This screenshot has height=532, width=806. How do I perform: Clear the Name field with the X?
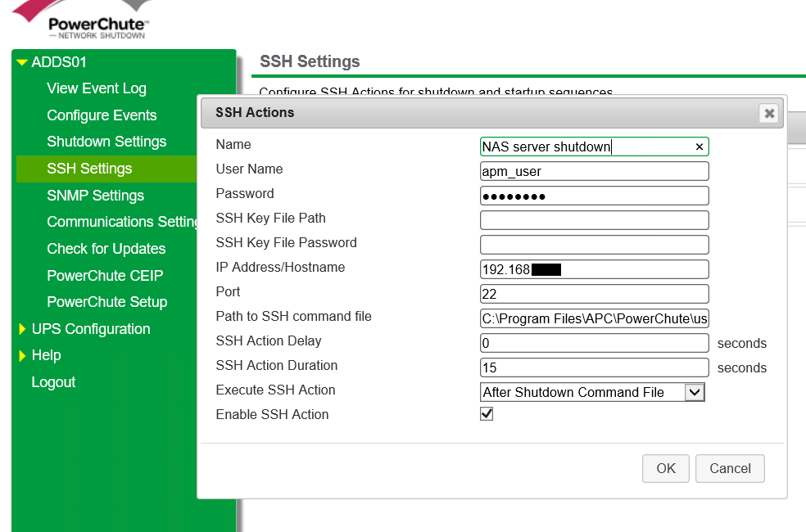(x=699, y=147)
